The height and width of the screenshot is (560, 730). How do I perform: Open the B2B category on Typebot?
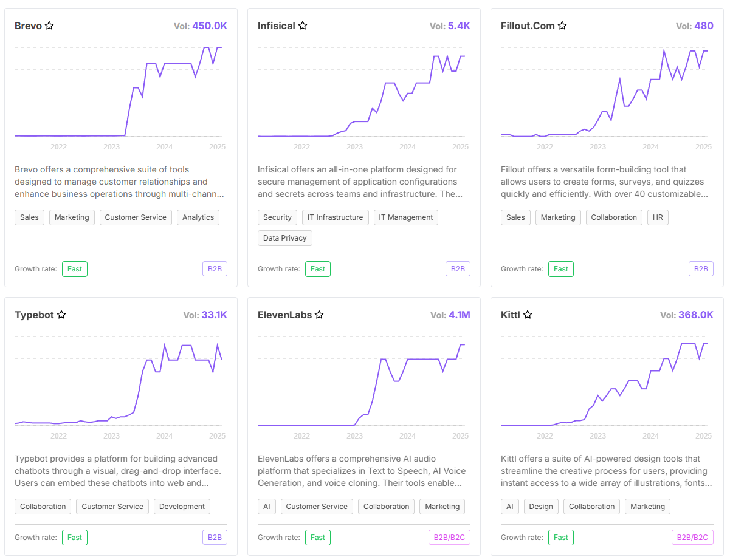tap(215, 538)
